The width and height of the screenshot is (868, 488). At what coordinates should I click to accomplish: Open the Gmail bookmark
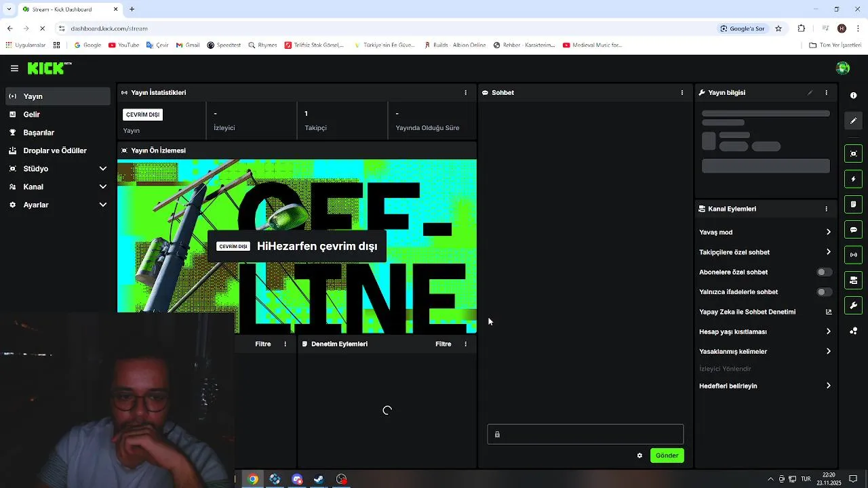[x=188, y=45]
